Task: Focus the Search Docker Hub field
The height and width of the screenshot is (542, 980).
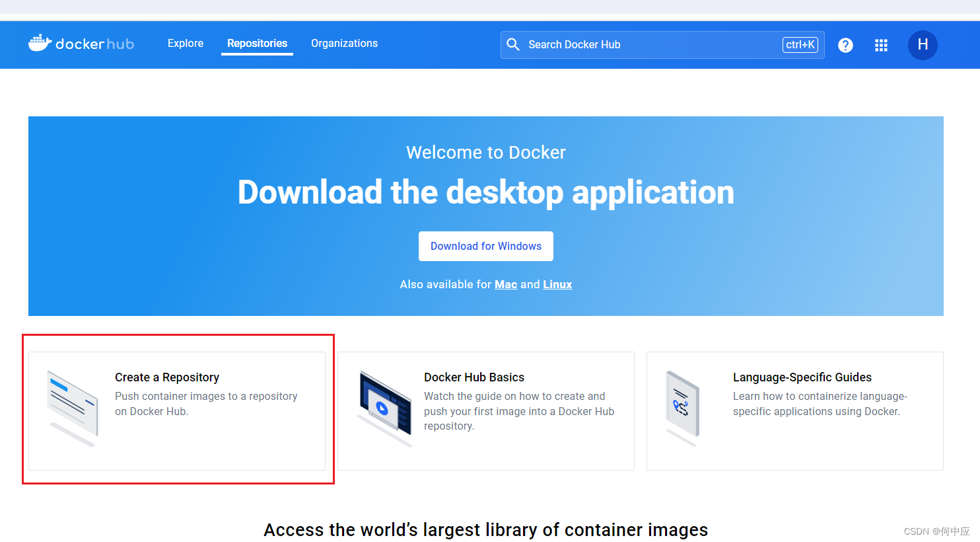Action: (x=662, y=45)
